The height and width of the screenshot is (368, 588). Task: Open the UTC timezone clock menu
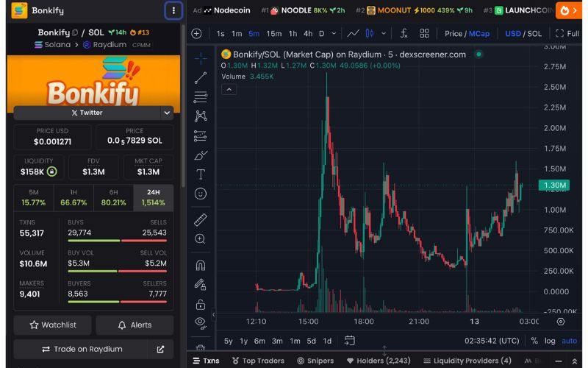click(x=492, y=341)
